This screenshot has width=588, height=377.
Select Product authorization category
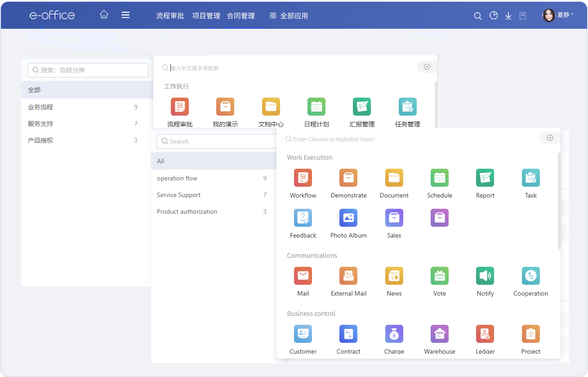(x=187, y=211)
